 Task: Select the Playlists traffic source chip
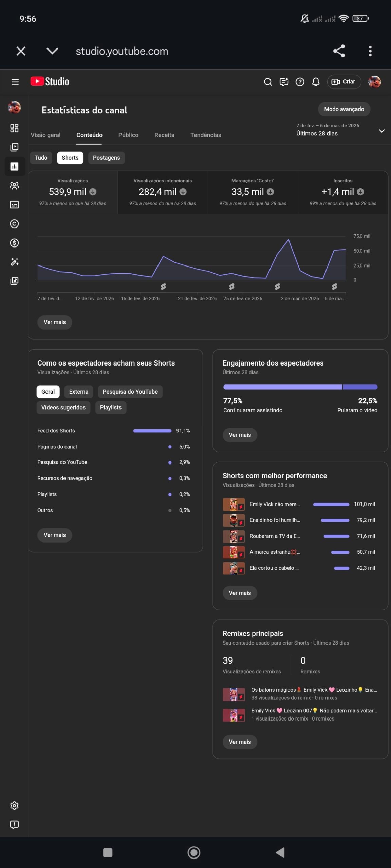[x=111, y=407]
